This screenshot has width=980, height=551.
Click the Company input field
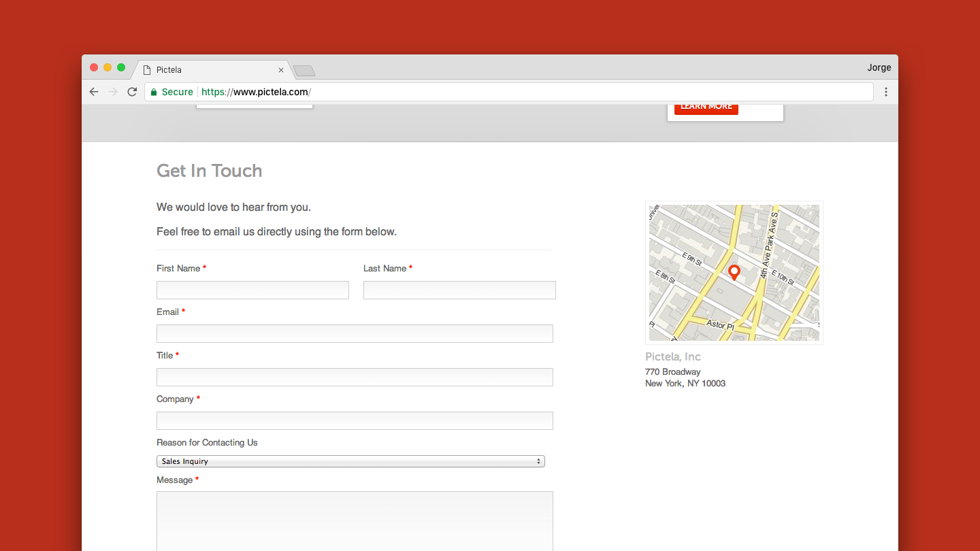(x=355, y=421)
